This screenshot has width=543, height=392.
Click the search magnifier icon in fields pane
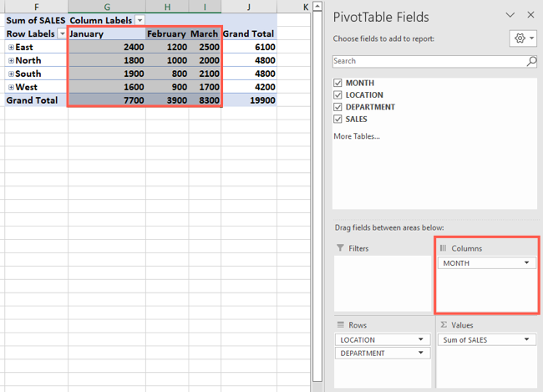531,61
